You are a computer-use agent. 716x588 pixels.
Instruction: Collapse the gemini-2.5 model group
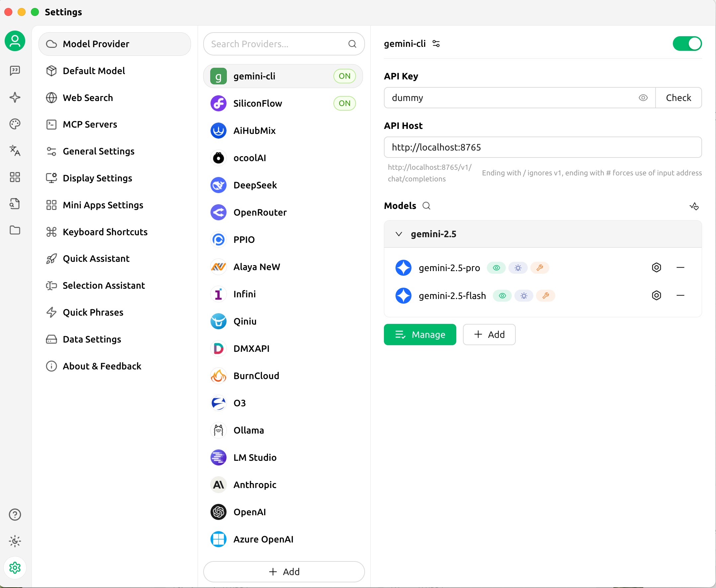[x=399, y=234]
